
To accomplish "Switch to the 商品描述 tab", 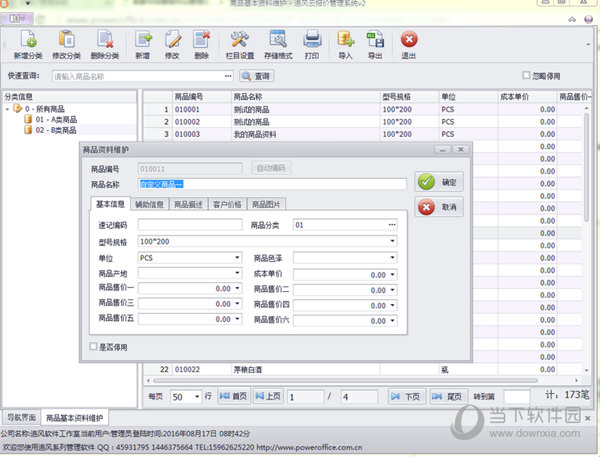I will (188, 204).
